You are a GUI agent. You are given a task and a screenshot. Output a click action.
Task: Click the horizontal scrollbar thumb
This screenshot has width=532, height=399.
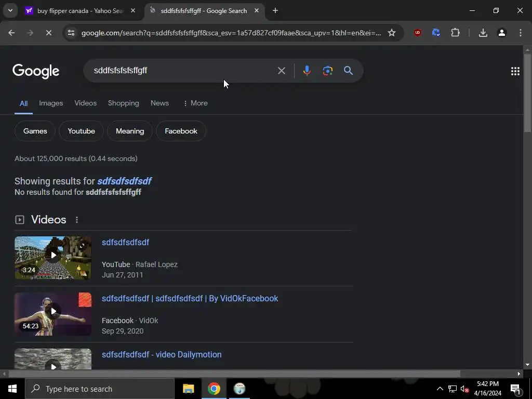[x=234, y=374]
